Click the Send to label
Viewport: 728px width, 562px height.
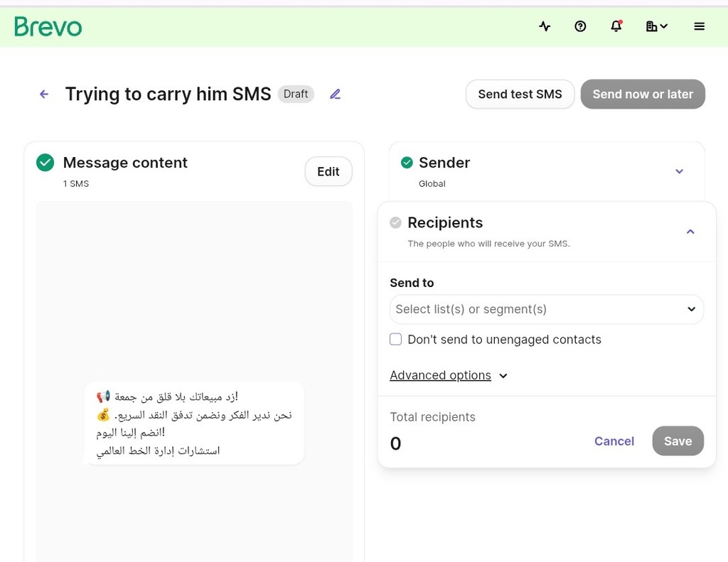[x=412, y=283]
